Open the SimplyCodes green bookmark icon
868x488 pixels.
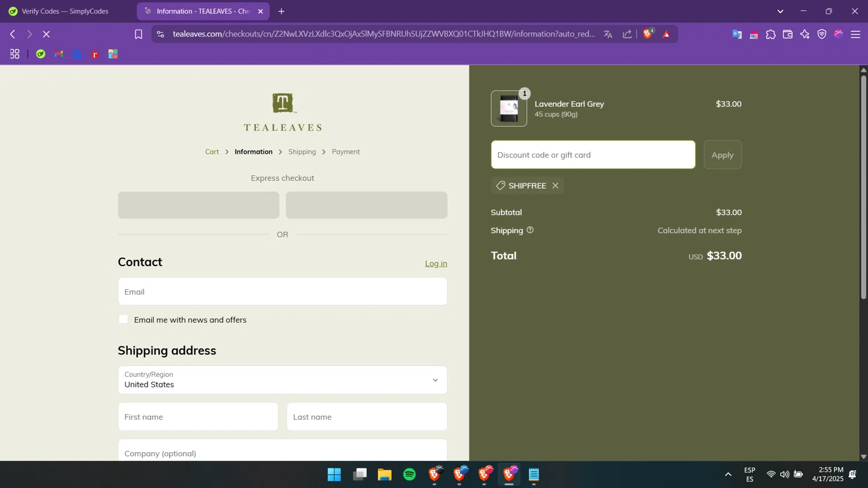coord(41,54)
